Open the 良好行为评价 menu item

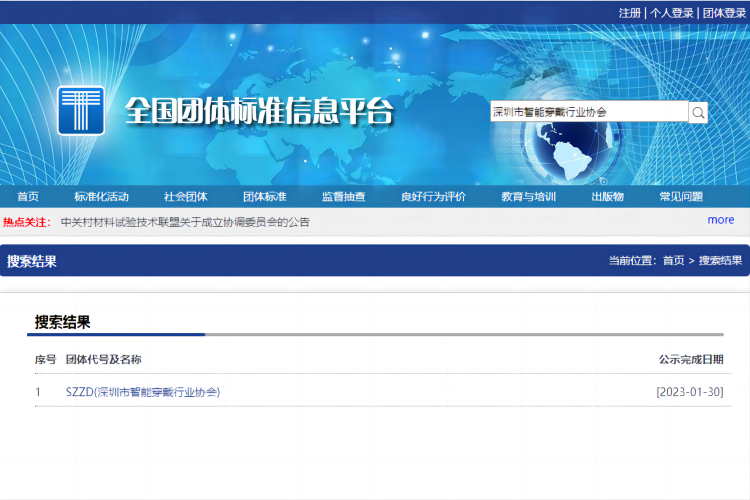tap(433, 197)
